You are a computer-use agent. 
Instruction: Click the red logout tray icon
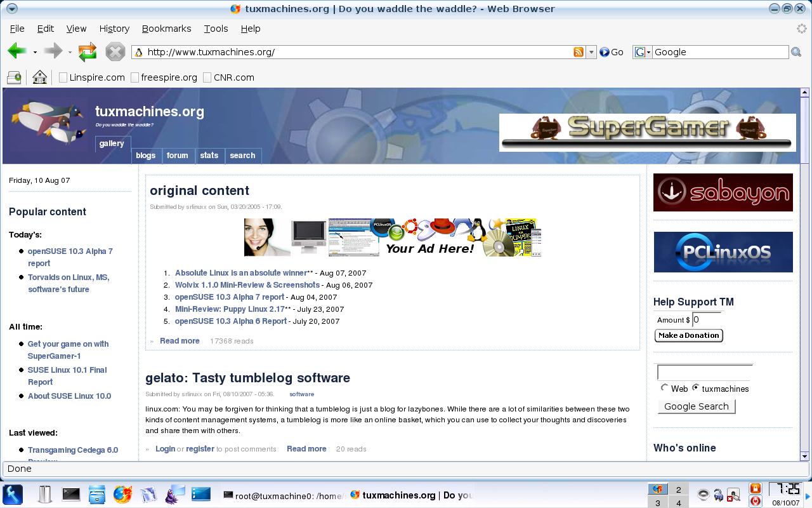point(755,501)
